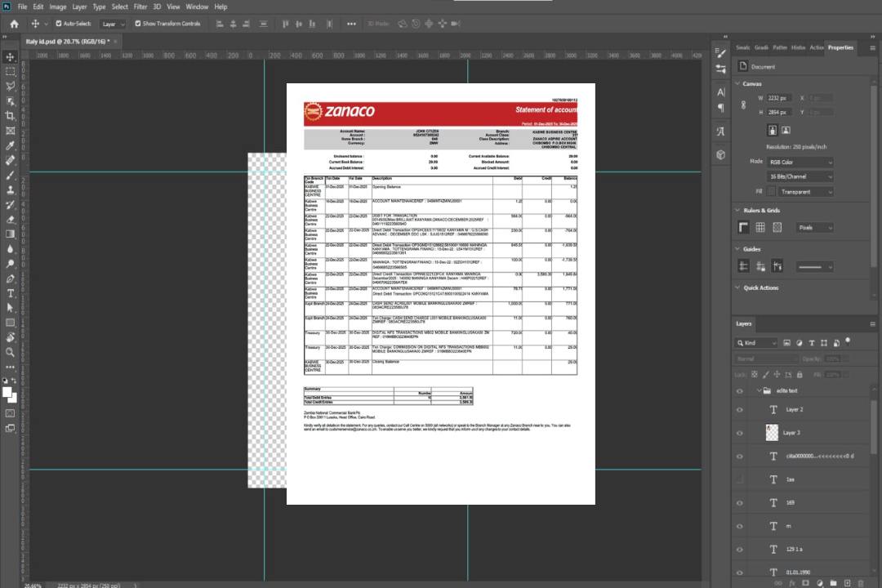Image resolution: width=882 pixels, height=588 pixels.
Task: Create new layer from Layers panel footer
Action: pos(848,583)
